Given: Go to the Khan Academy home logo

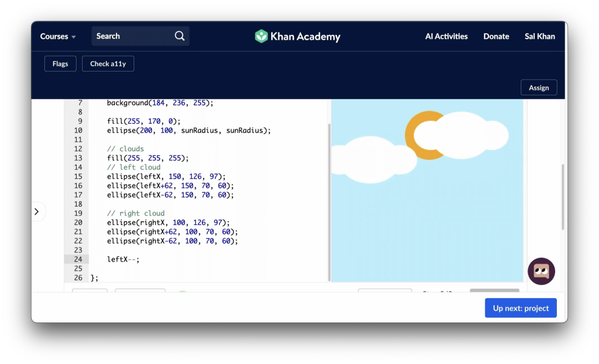Looking at the screenshot, I should click(x=297, y=36).
